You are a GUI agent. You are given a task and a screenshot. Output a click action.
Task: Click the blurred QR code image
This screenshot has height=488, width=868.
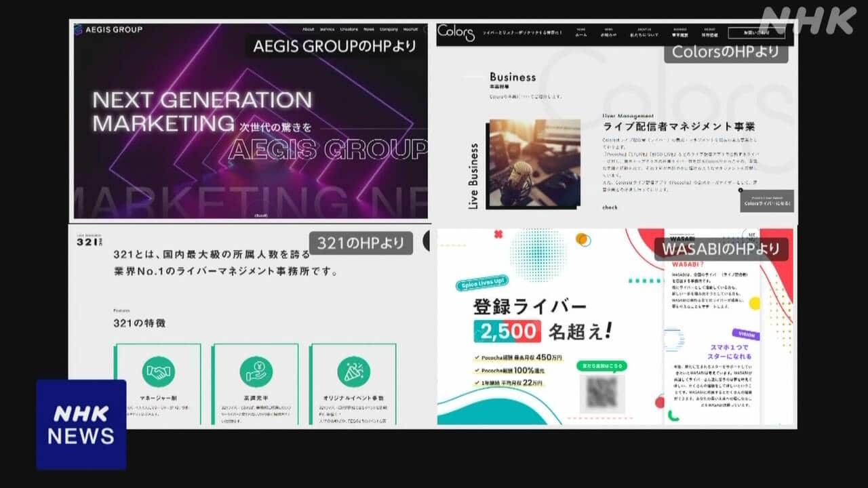click(x=601, y=393)
